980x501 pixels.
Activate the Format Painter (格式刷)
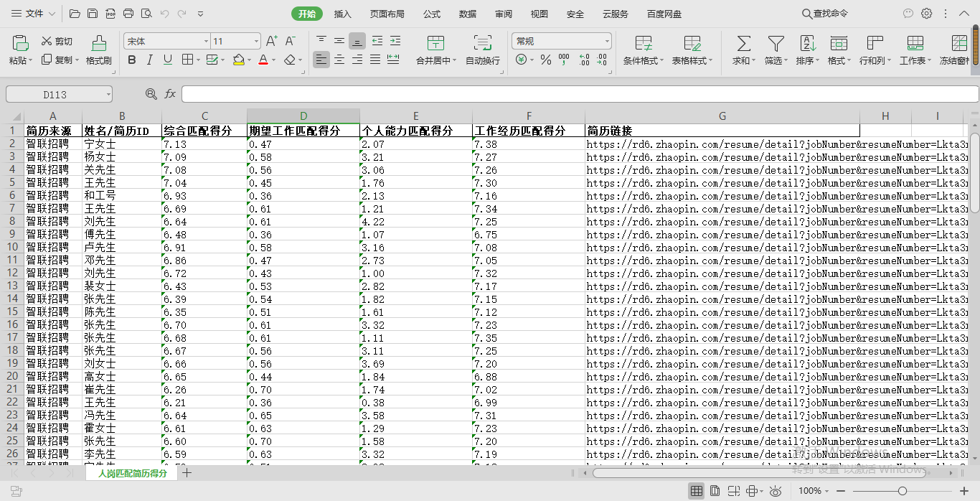click(99, 50)
